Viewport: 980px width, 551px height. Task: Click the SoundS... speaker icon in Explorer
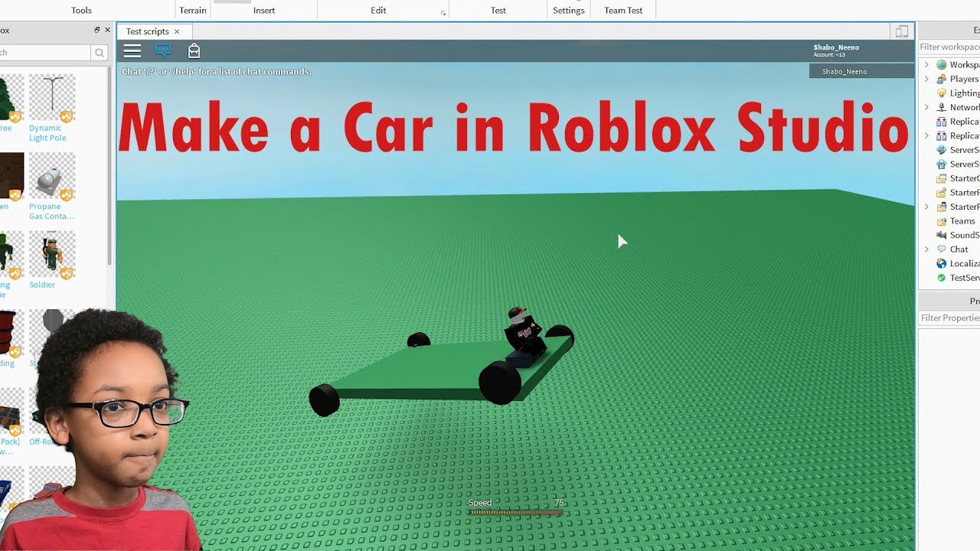pos(942,235)
